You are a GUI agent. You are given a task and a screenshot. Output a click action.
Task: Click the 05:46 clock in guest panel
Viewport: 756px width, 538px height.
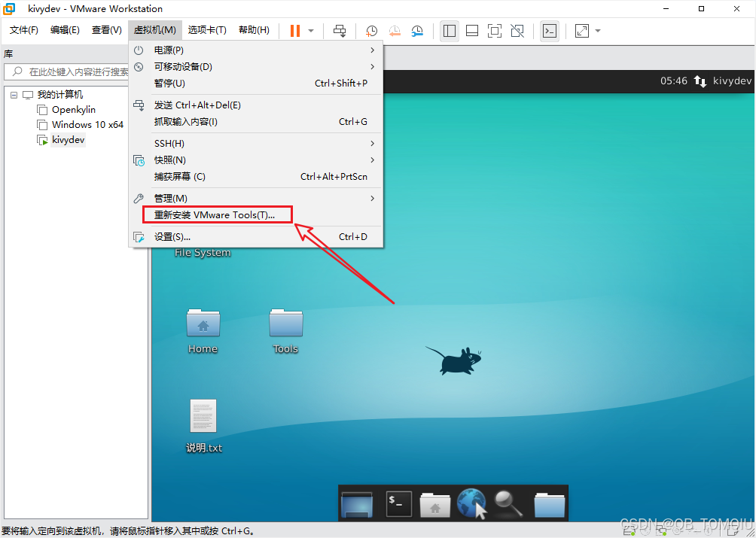tap(674, 81)
